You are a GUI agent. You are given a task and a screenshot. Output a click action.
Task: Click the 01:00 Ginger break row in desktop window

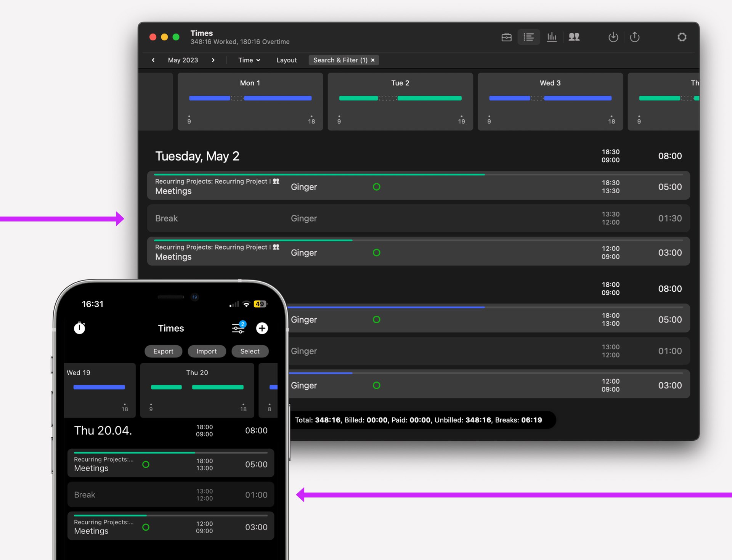click(489, 351)
